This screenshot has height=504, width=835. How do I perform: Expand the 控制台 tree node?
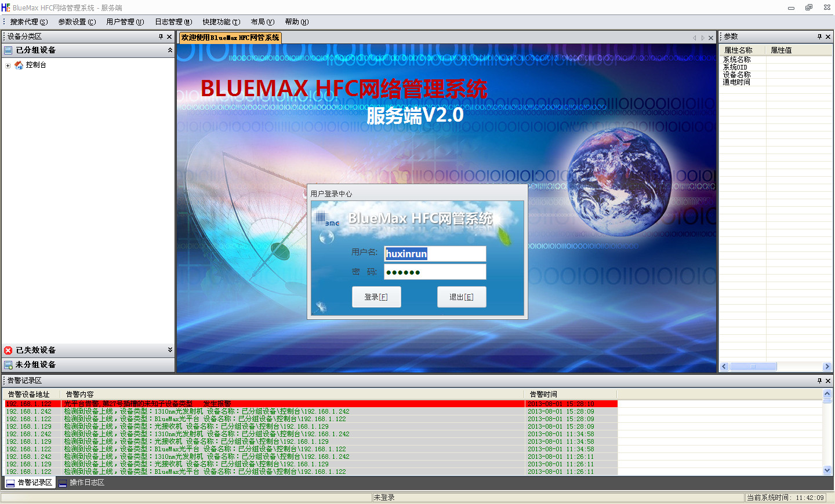pos(8,65)
